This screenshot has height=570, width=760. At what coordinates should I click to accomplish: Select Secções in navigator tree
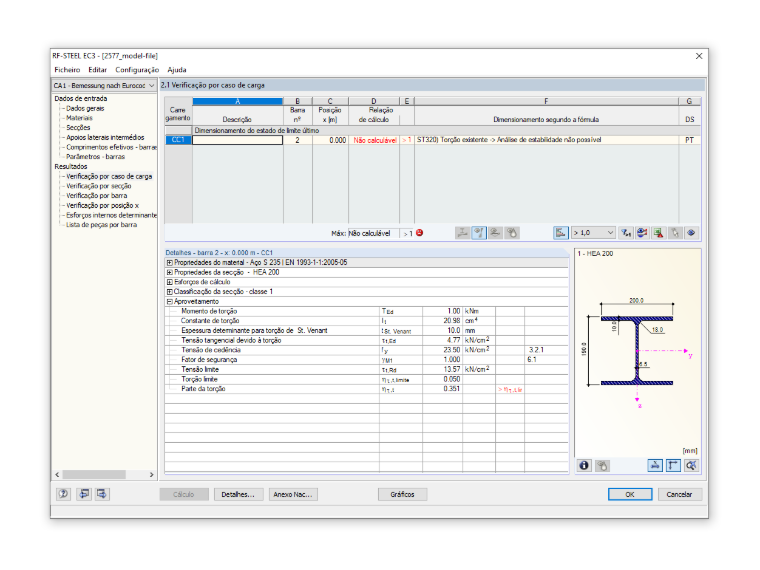pos(78,127)
